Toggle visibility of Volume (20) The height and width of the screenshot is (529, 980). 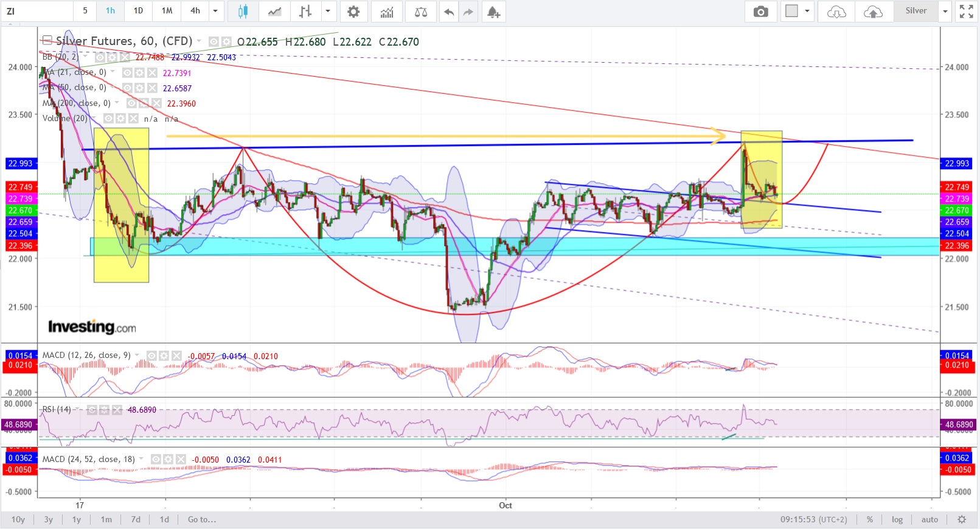pos(109,119)
